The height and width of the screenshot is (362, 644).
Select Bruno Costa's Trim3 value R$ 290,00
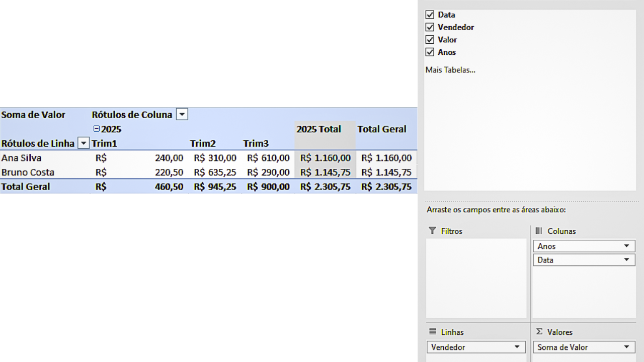click(x=268, y=172)
